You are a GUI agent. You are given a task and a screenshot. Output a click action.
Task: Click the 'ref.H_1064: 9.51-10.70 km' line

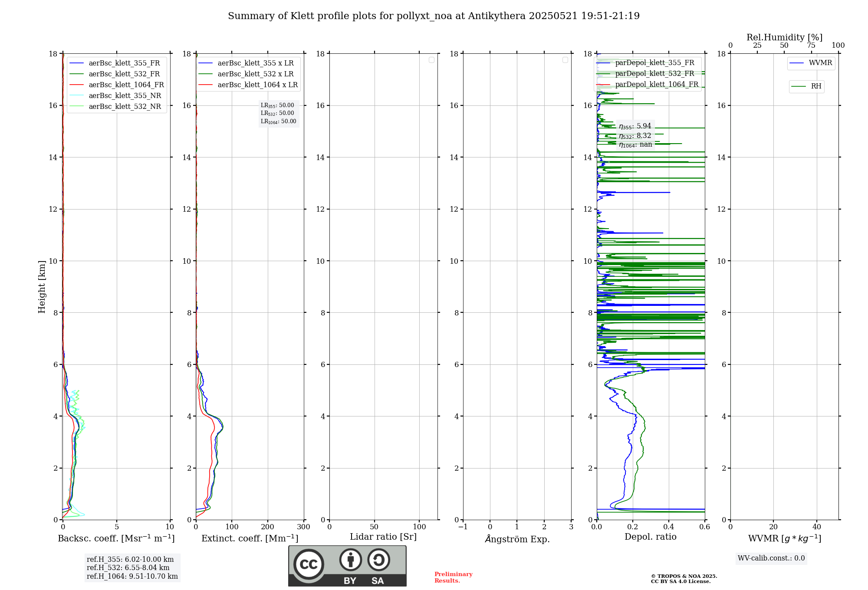point(132,577)
